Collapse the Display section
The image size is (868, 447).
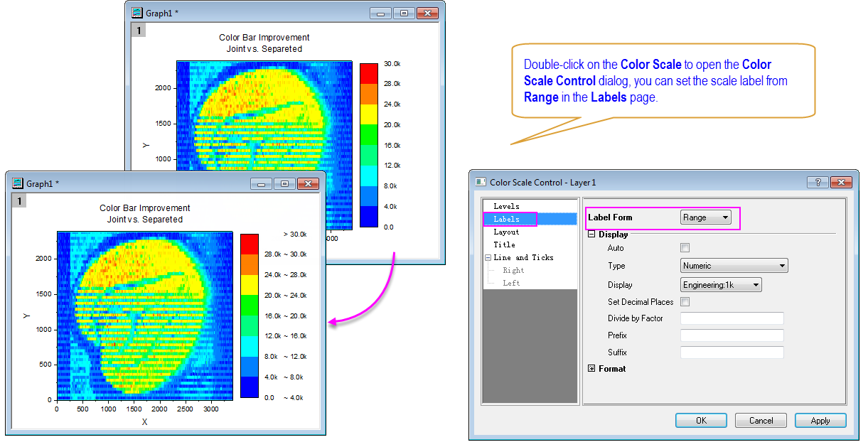(x=591, y=235)
